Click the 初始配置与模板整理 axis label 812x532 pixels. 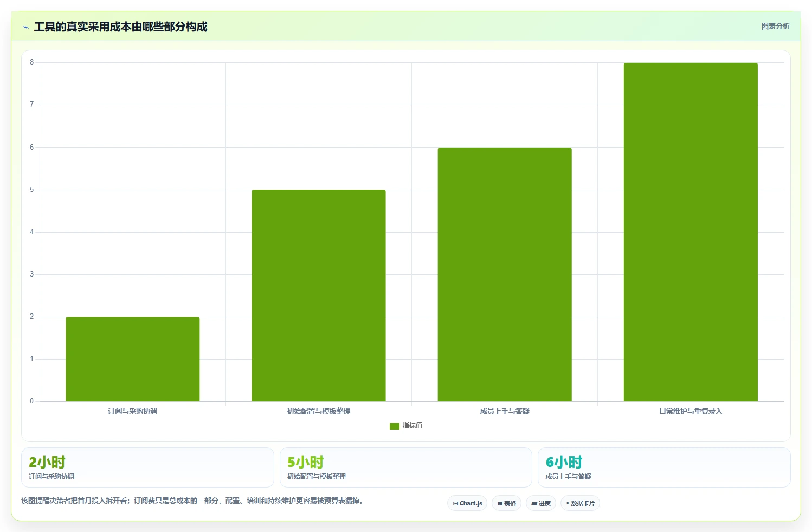(319, 411)
